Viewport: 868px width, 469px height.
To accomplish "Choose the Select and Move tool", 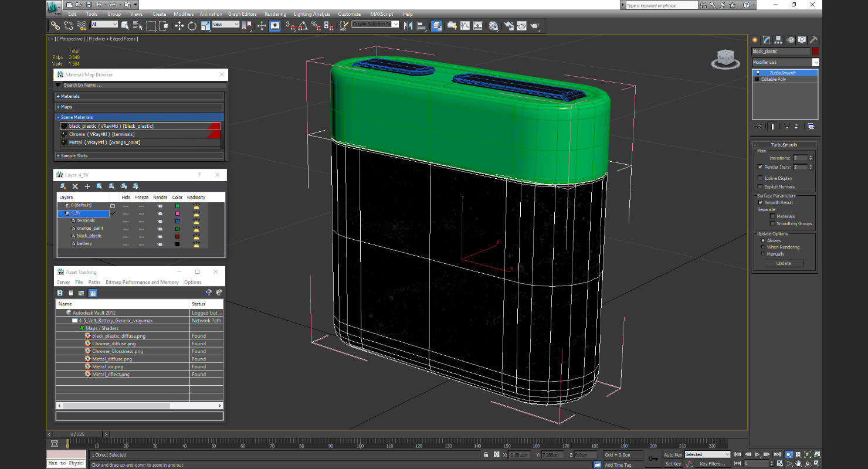I will [x=179, y=25].
